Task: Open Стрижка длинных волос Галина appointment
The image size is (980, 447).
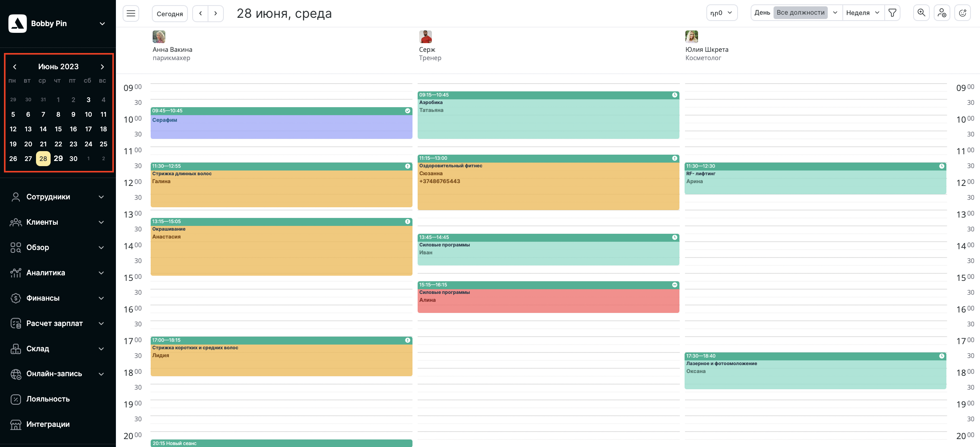Action: pos(282,185)
